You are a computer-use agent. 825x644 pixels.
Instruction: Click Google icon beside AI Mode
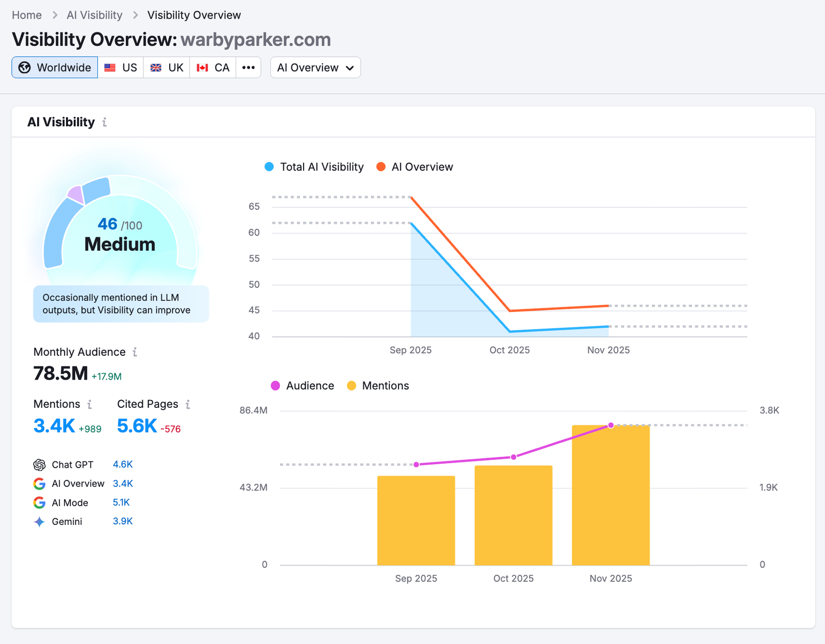(x=39, y=503)
